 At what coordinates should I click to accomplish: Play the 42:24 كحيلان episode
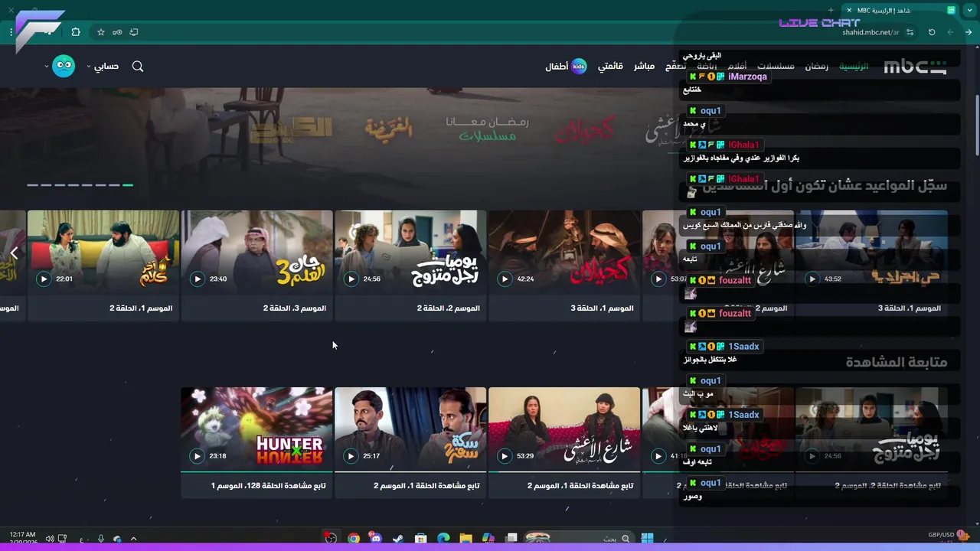(505, 279)
